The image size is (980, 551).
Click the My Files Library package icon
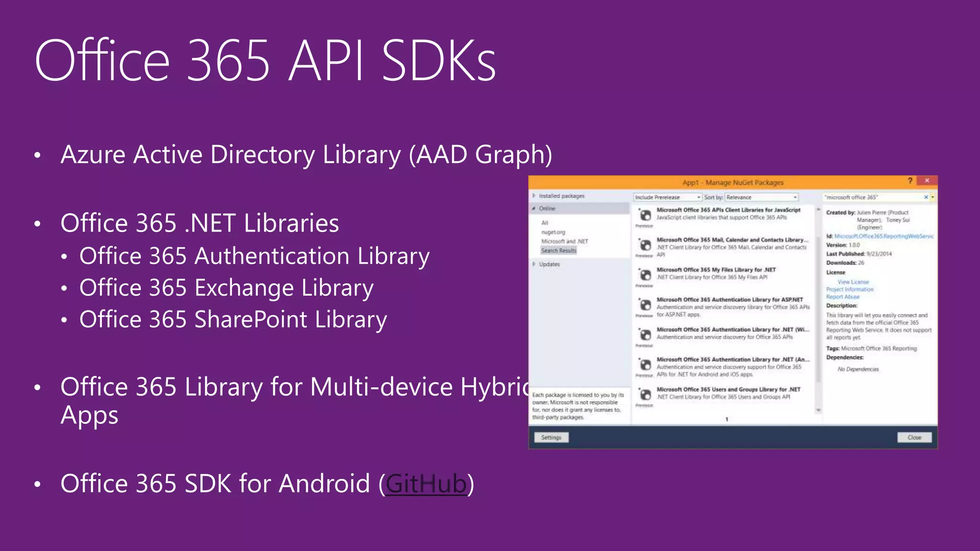click(x=646, y=275)
